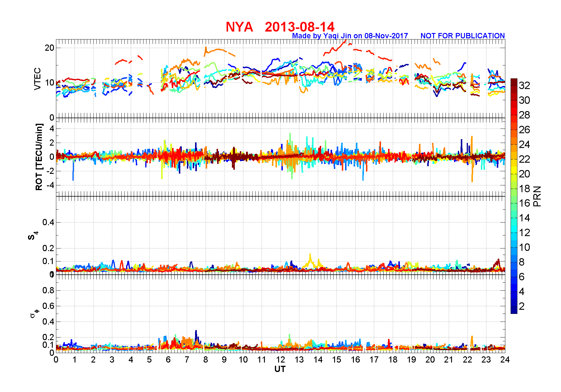The height and width of the screenshot is (392, 561).
Task: Click x-axis tick label 9
Action: [x=224, y=360]
